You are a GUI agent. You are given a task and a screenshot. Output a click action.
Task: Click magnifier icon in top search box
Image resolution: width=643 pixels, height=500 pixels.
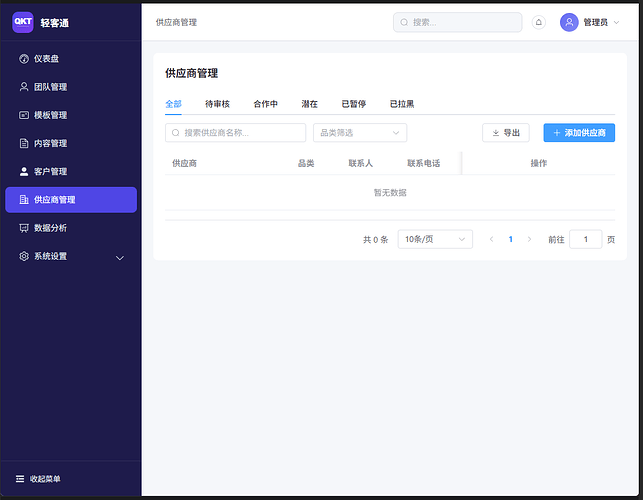pos(404,22)
